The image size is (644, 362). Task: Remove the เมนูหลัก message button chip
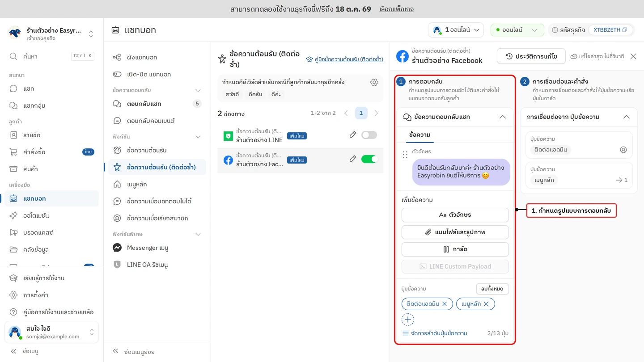486,304
